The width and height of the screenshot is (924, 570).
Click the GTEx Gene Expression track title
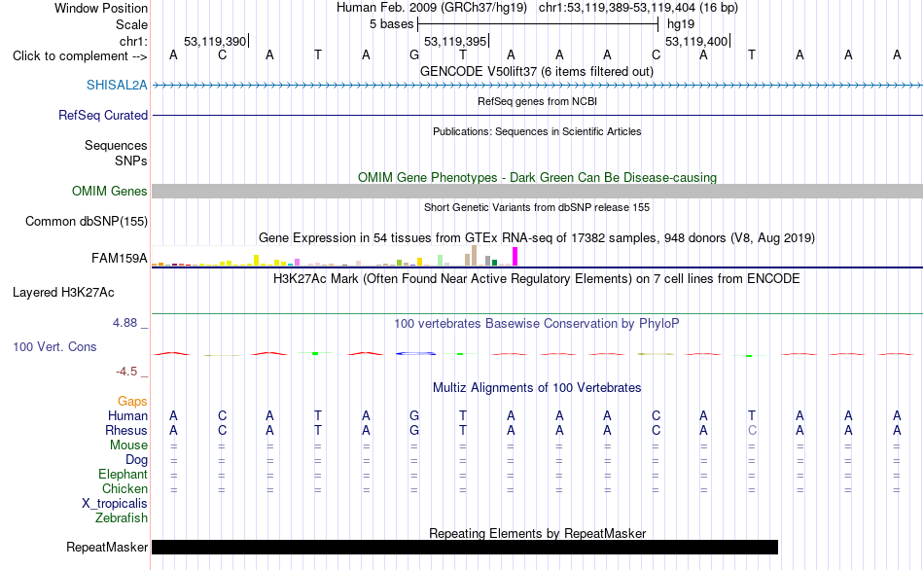click(537, 238)
